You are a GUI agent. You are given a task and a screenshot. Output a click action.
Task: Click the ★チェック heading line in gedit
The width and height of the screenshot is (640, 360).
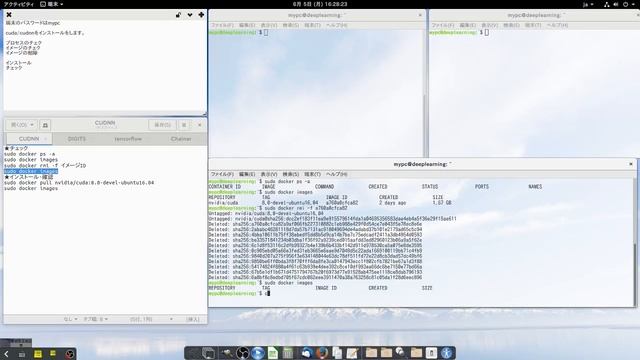[x=16, y=148]
